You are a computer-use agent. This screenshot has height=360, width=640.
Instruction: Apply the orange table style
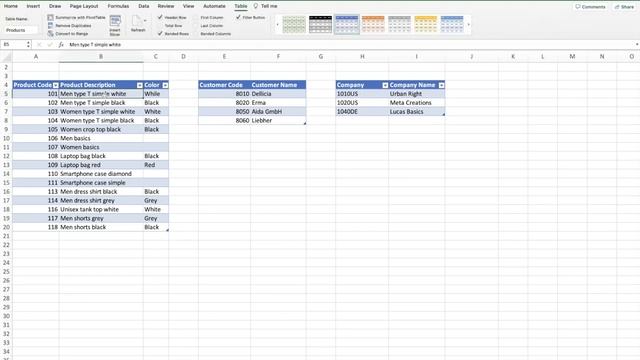pyautogui.click(x=373, y=24)
